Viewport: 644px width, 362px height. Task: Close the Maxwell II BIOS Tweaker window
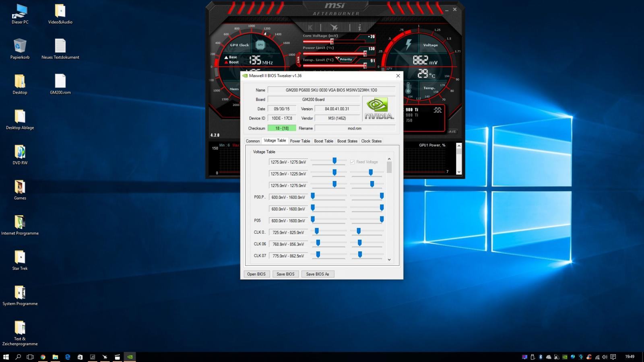tap(398, 76)
